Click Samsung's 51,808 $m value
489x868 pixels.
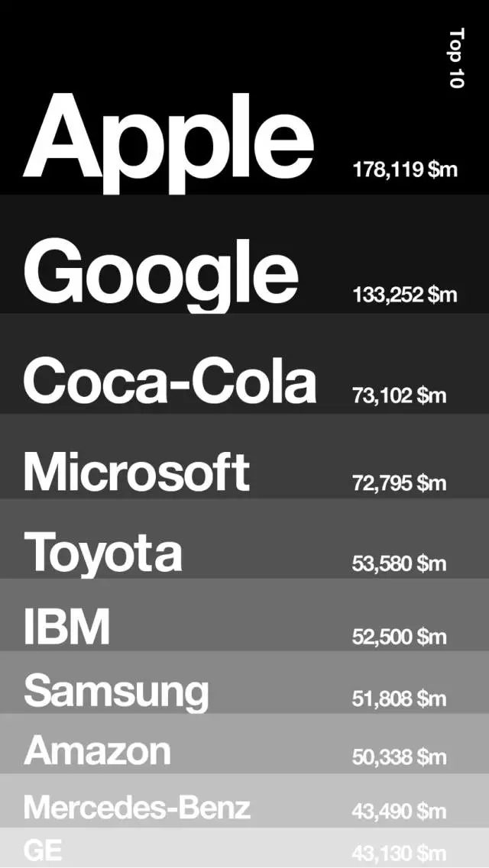tap(399, 699)
